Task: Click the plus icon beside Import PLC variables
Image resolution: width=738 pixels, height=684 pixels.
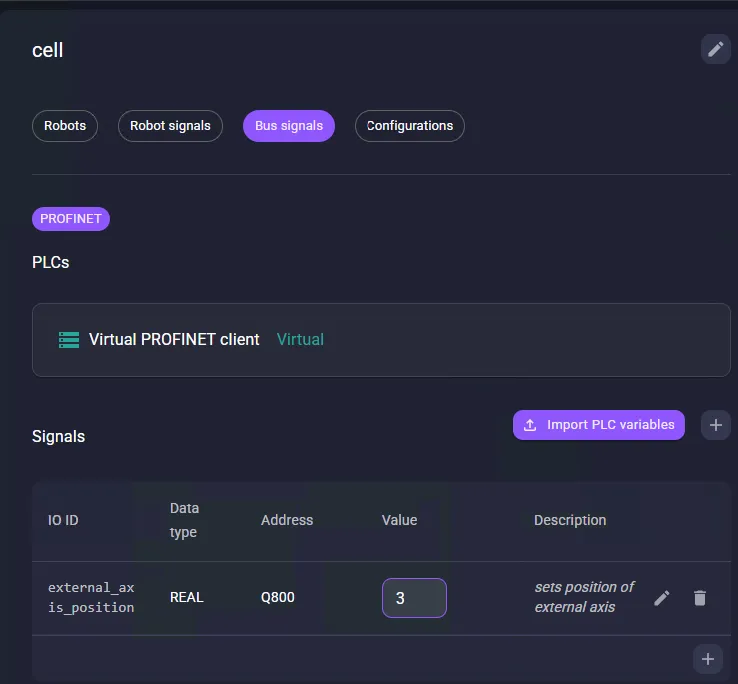Action: (x=715, y=425)
